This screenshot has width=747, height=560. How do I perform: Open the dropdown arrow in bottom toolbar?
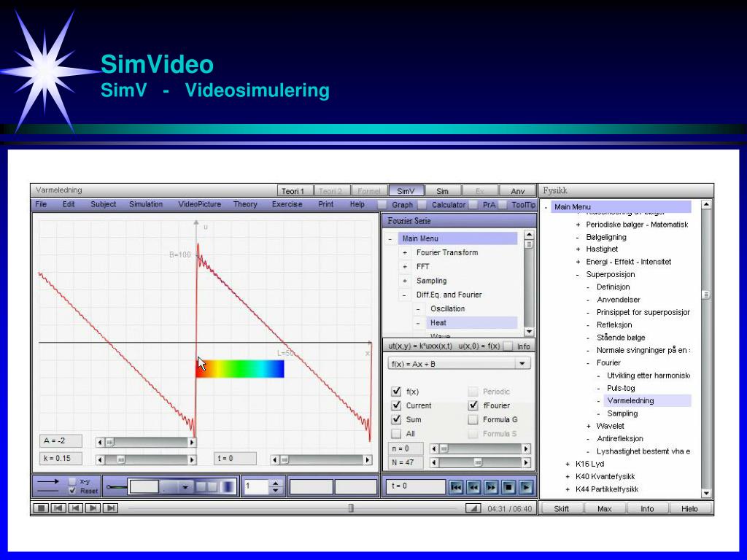[x=185, y=486]
